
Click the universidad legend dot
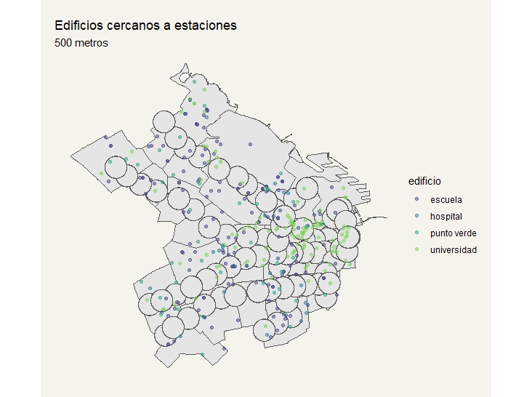coord(416,250)
